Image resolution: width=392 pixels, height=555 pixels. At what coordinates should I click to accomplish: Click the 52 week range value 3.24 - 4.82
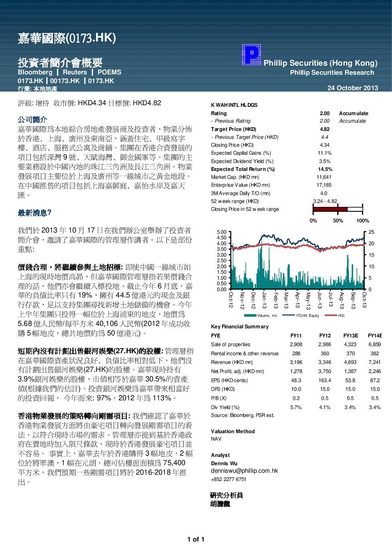click(x=325, y=201)
